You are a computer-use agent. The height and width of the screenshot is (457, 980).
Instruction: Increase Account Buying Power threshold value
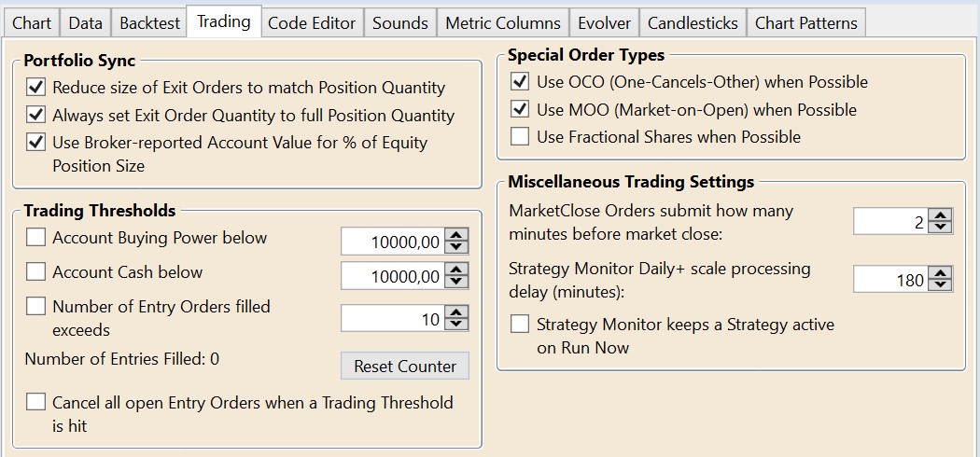click(x=456, y=236)
